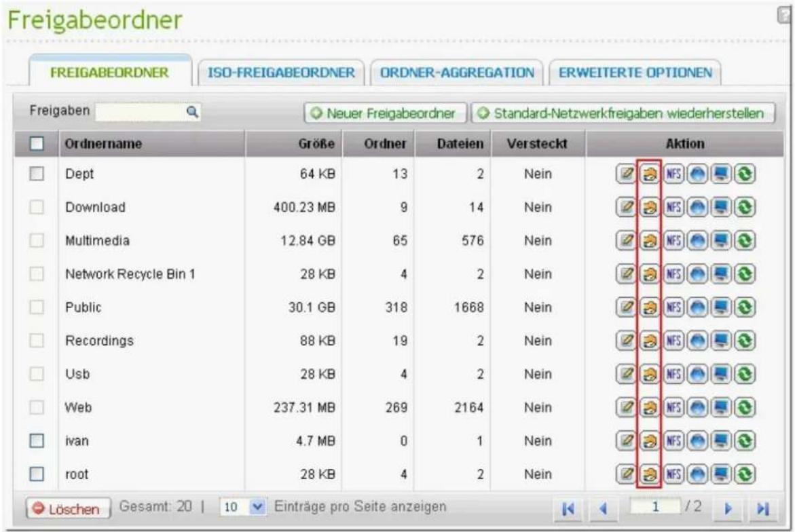
Task: Click the 2164 files value for Web
Action: tap(469, 407)
